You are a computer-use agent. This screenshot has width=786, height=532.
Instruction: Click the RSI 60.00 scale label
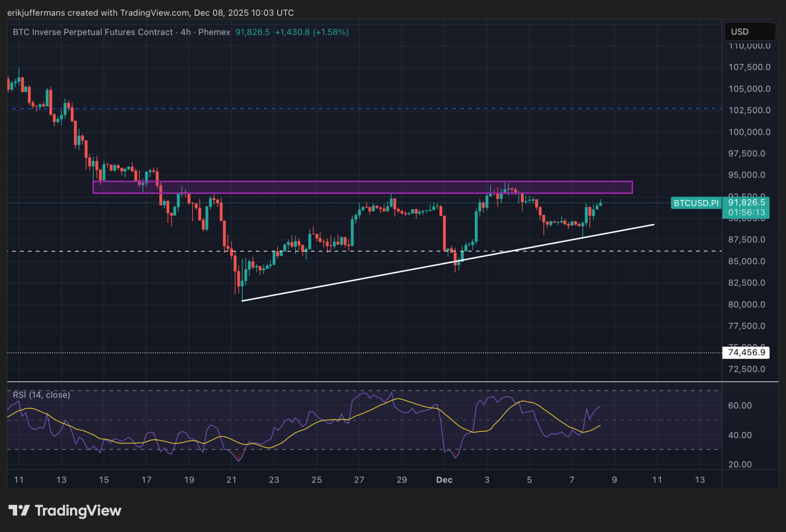[740, 405]
